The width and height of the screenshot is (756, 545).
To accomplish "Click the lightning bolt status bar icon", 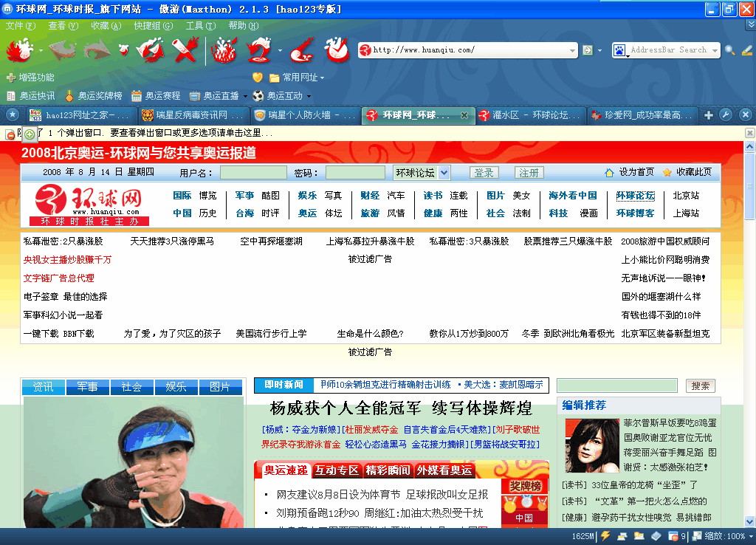I will point(605,536).
